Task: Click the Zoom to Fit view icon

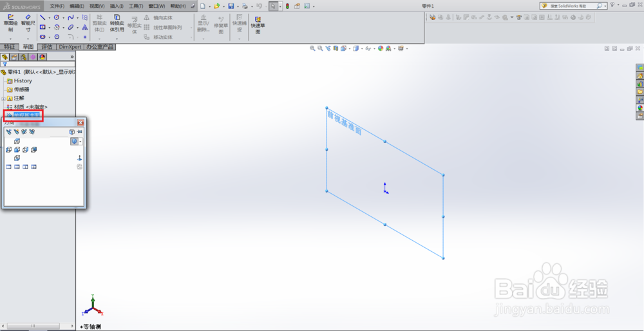Action: pos(312,48)
